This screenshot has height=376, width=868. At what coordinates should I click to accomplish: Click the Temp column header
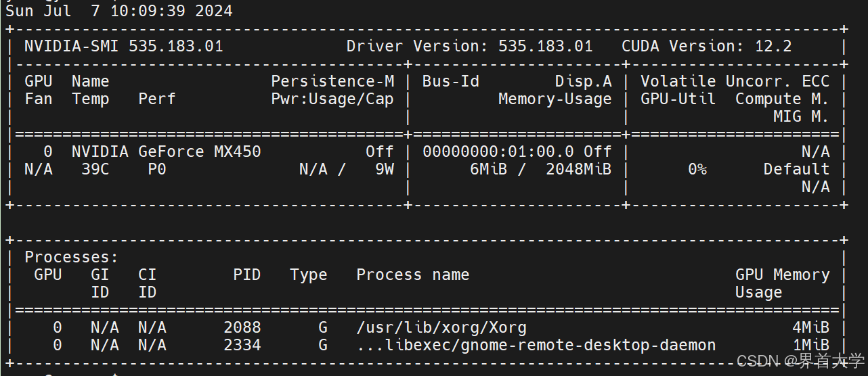[91, 99]
